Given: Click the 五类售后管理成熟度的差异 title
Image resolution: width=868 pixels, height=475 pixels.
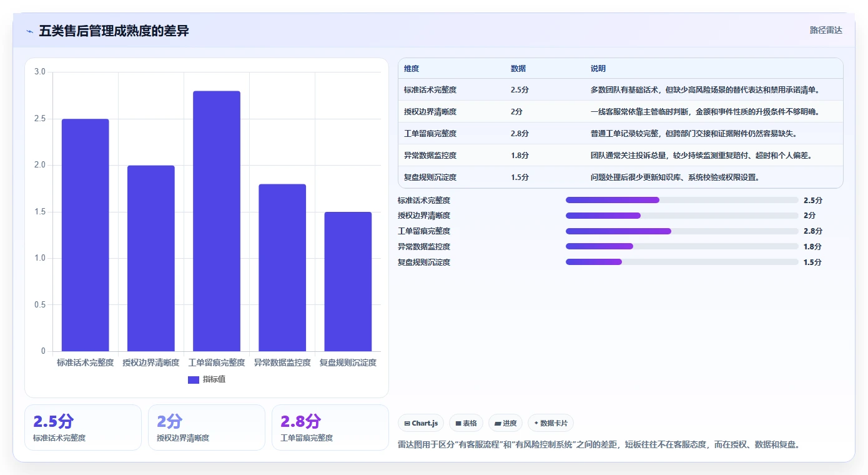Looking at the screenshot, I should point(114,31).
